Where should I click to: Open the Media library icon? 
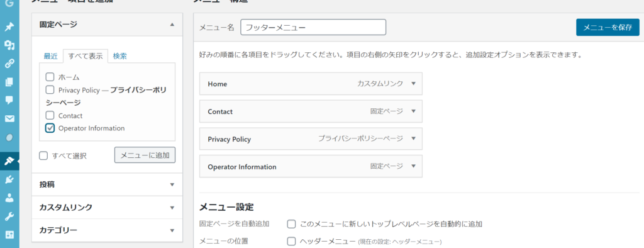(9, 45)
